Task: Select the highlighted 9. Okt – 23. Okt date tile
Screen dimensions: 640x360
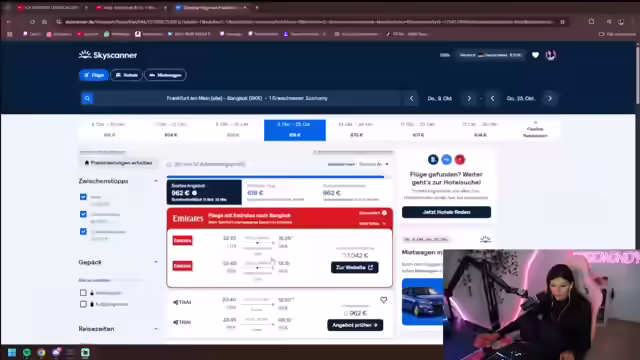Action: [x=295, y=130]
